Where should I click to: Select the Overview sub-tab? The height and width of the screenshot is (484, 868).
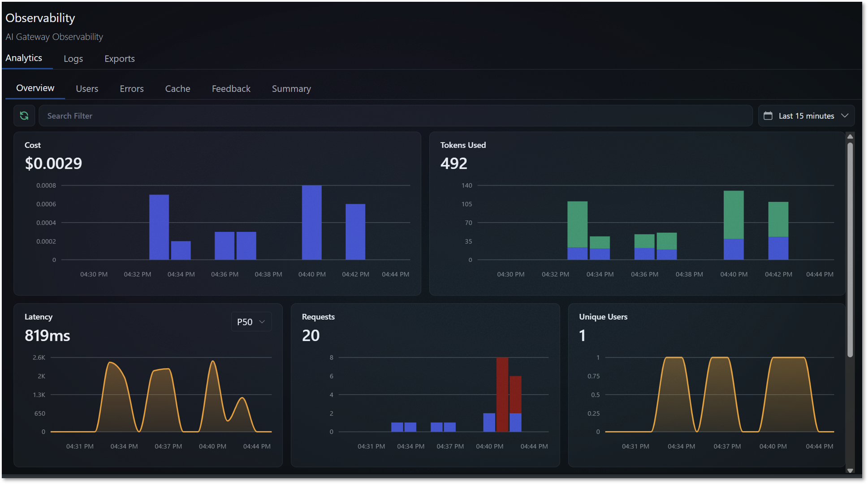[35, 88]
